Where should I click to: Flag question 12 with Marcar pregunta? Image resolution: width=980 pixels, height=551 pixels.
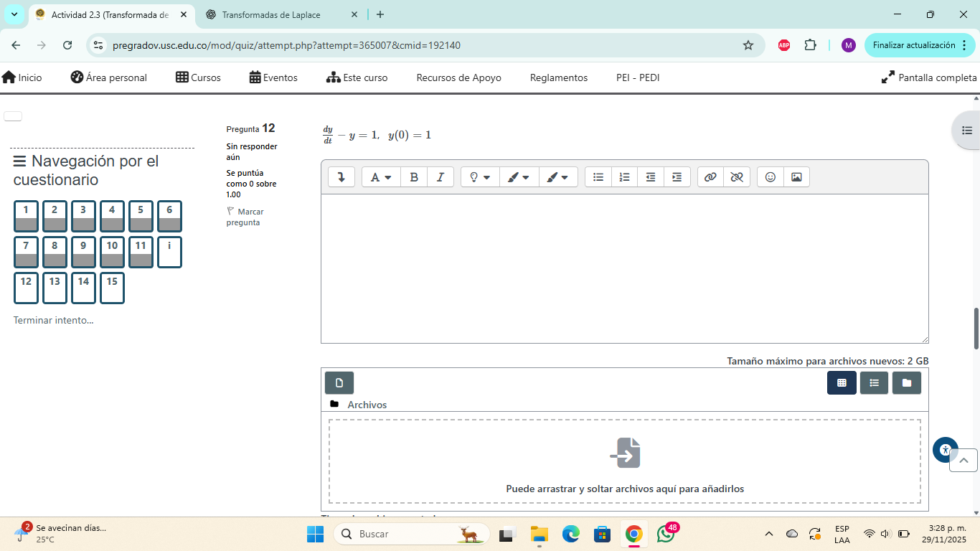point(245,217)
